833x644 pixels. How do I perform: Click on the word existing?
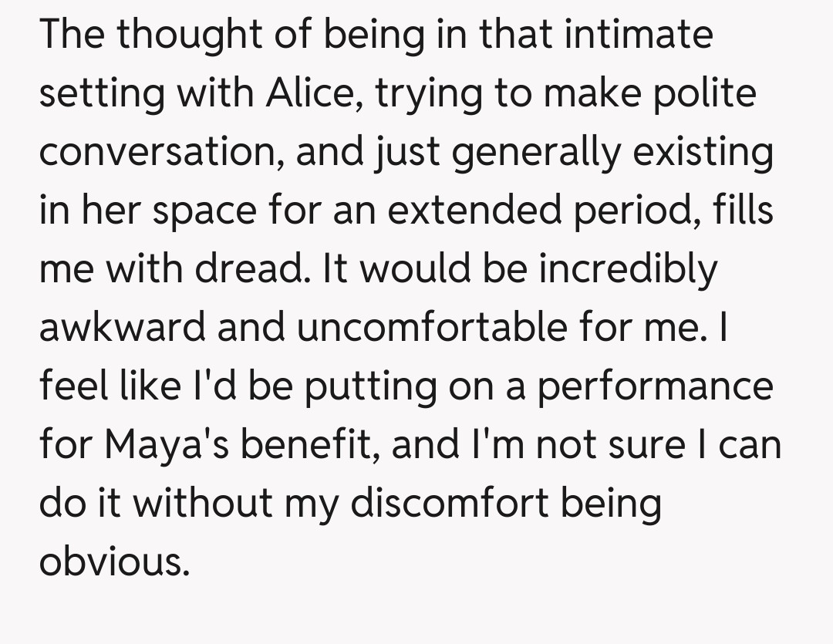[703, 152]
